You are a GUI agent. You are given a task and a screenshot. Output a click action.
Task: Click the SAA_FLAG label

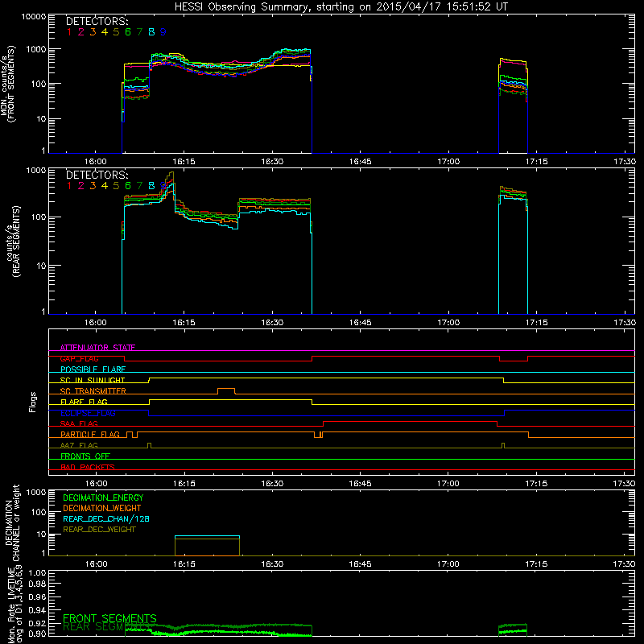[x=79, y=423]
